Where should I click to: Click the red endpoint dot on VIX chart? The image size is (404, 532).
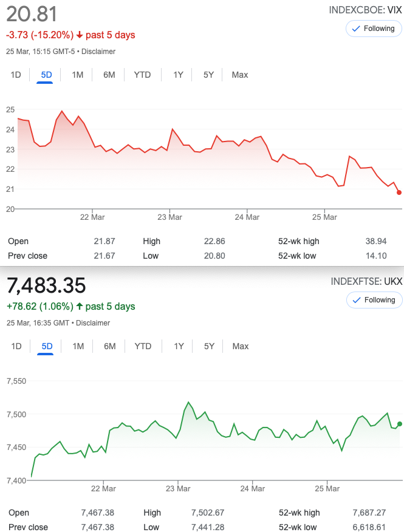click(x=399, y=193)
